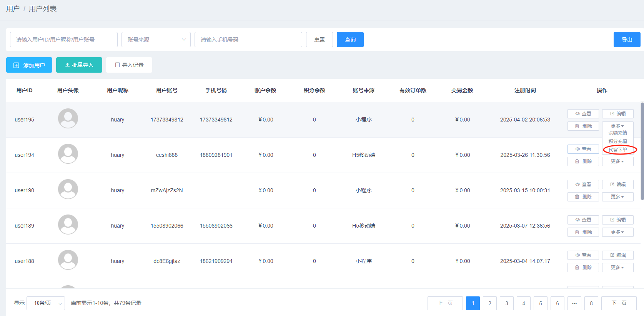Choose 余额充值 in the 更多 menu
Viewport: 644px width, 316px height.
point(618,133)
